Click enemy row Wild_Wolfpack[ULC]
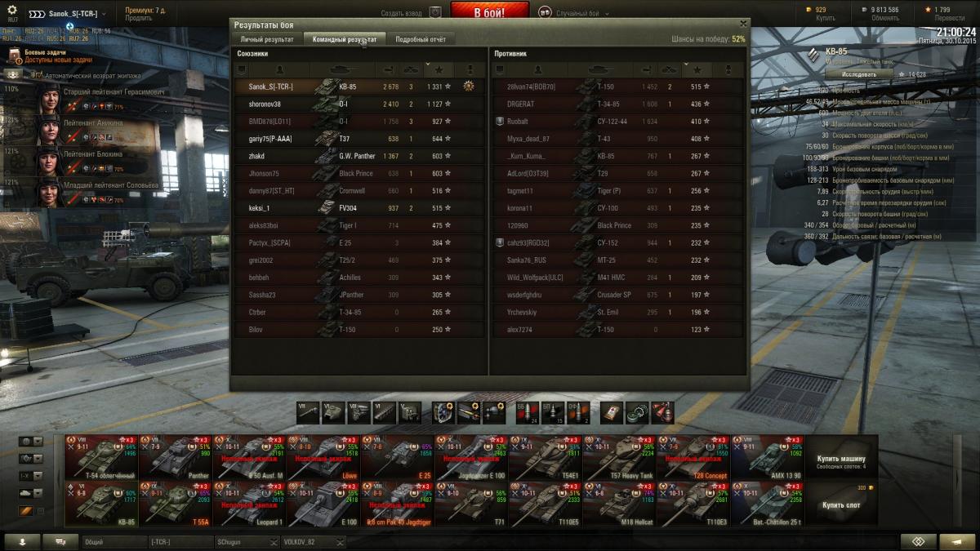The height and width of the screenshot is (551, 980). (x=618, y=277)
